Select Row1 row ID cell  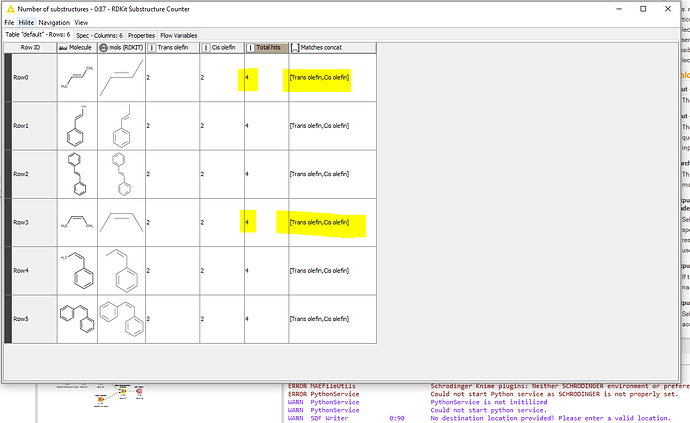(34, 126)
